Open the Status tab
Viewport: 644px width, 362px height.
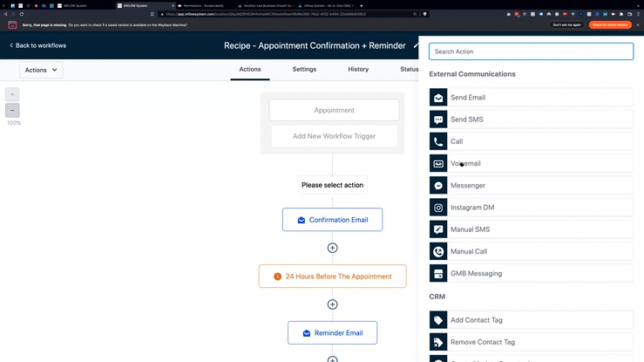point(409,70)
